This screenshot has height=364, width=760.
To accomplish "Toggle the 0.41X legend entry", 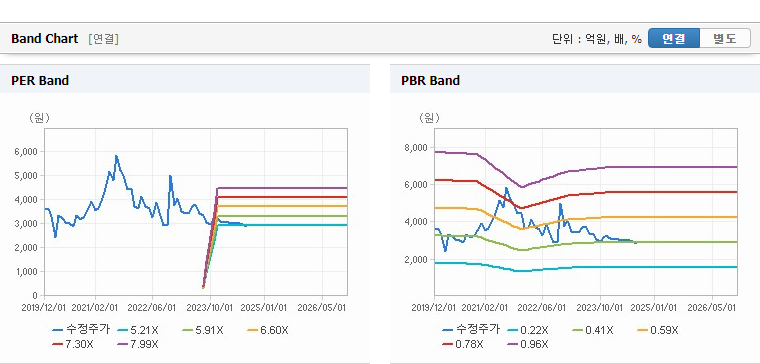I will coord(592,330).
